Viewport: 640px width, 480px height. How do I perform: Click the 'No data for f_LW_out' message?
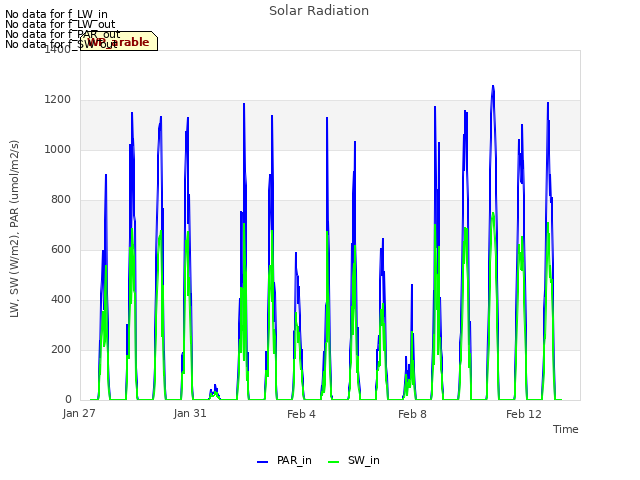pos(60,24)
